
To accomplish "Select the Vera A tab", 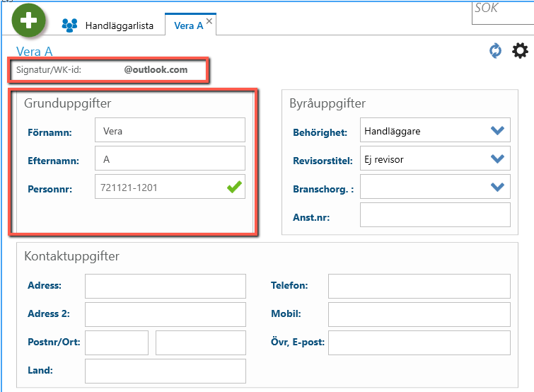I will click(188, 25).
